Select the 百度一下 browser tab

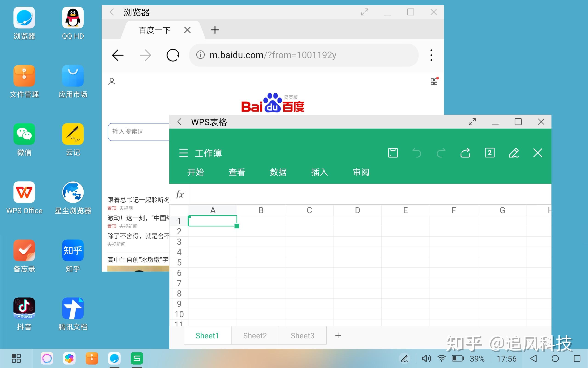155,30
